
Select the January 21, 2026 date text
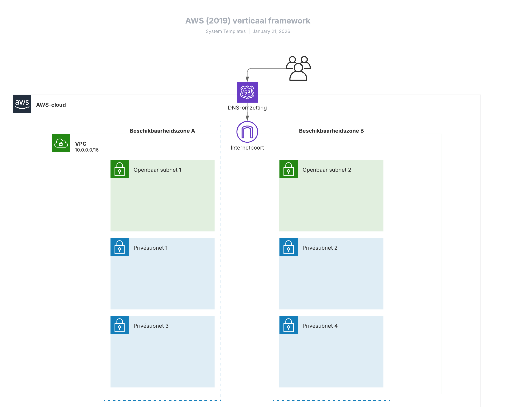[x=271, y=31]
